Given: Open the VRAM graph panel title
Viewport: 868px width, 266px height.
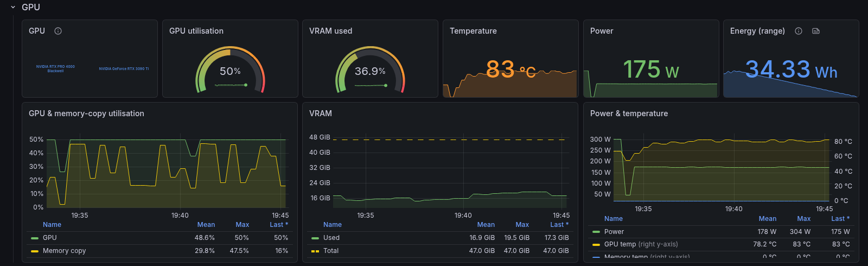Looking at the screenshot, I should pyautogui.click(x=321, y=113).
